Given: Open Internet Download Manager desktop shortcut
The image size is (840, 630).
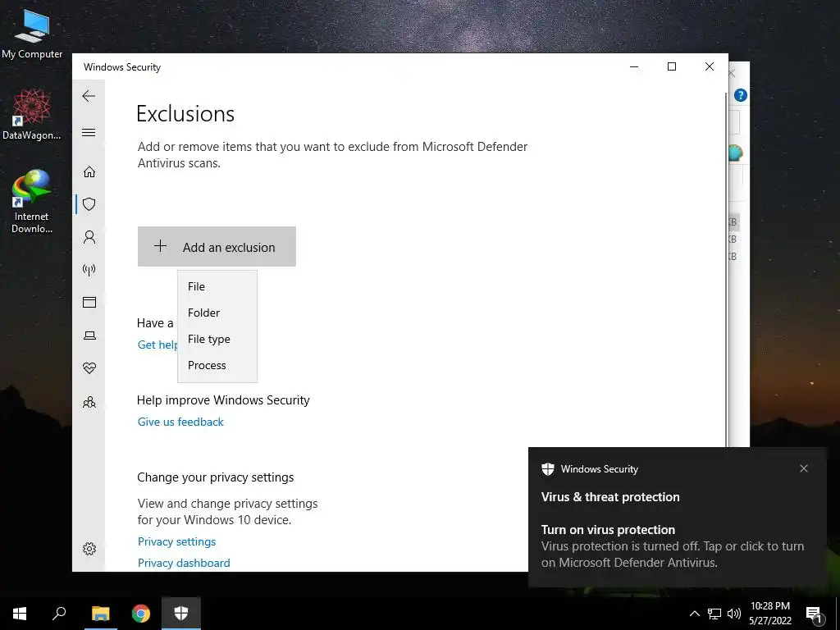Looking at the screenshot, I should point(32,202).
